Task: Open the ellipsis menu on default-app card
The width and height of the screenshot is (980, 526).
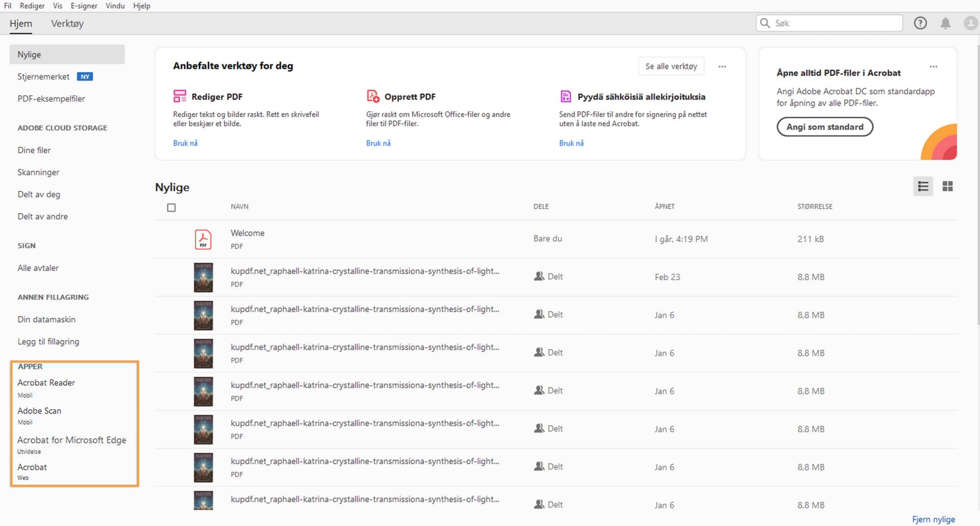Action: click(933, 66)
